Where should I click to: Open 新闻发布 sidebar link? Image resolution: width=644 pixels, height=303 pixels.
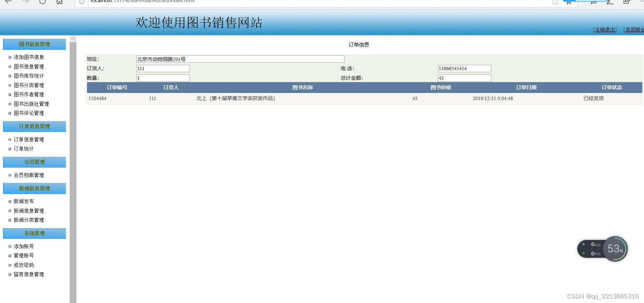pyautogui.click(x=24, y=201)
